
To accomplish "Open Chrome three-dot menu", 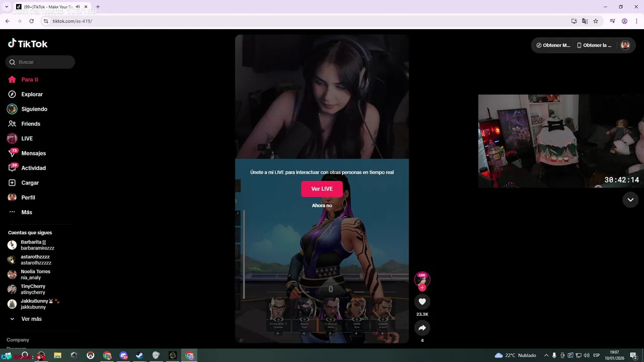I will point(636,21).
